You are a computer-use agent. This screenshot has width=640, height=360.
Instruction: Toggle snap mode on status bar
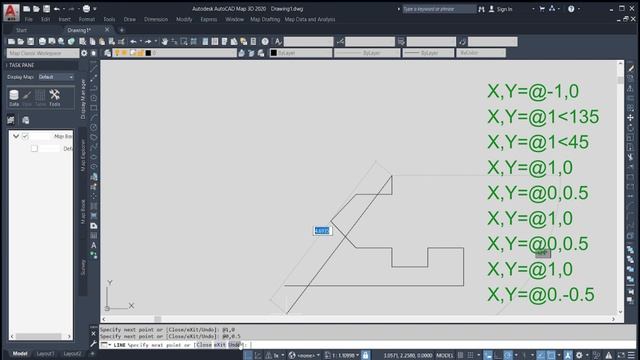[471, 356]
